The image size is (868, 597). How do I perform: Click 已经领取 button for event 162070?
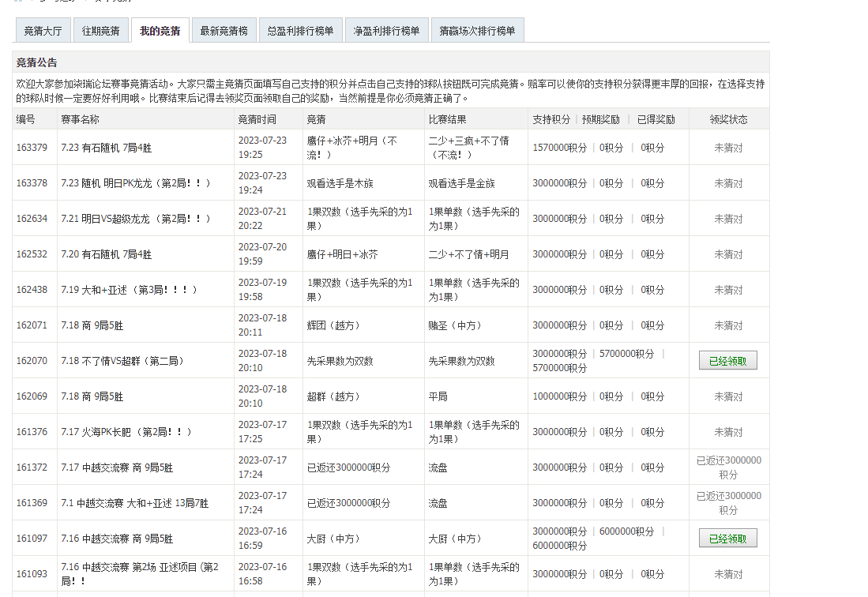click(727, 361)
